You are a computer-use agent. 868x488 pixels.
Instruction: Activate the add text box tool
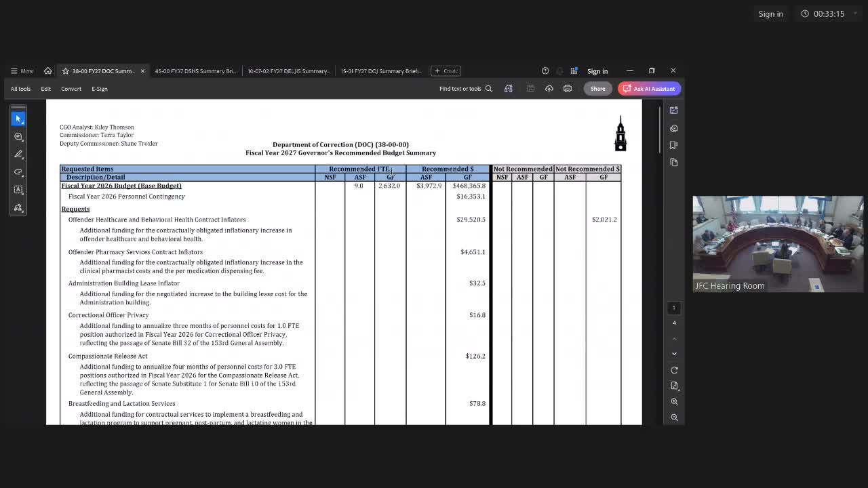coord(18,190)
